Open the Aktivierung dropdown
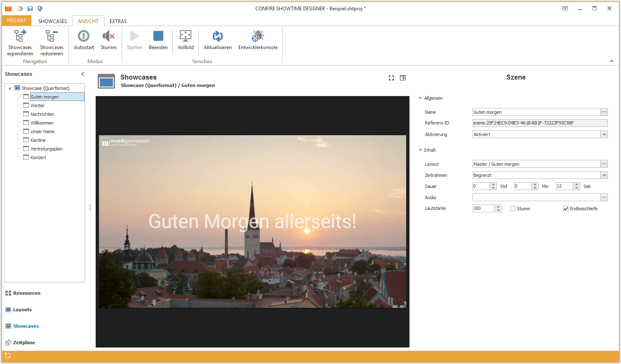The image size is (621, 364). (604, 134)
